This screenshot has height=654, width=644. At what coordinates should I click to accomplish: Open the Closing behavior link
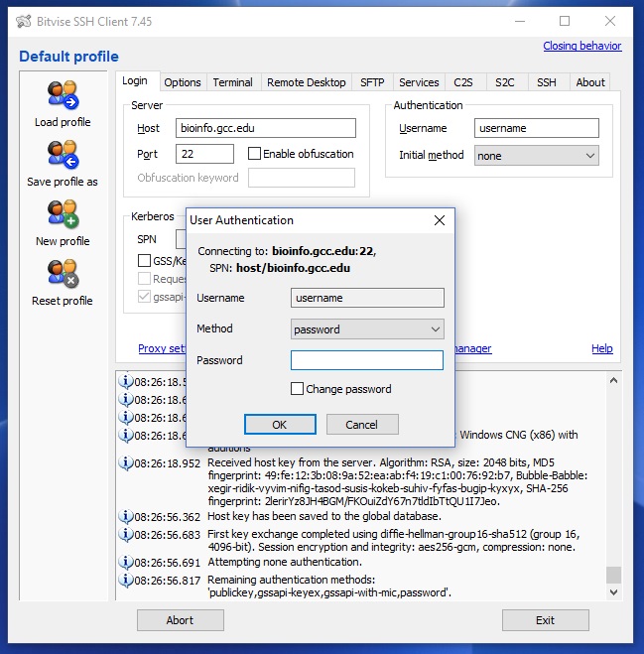pyautogui.click(x=581, y=46)
